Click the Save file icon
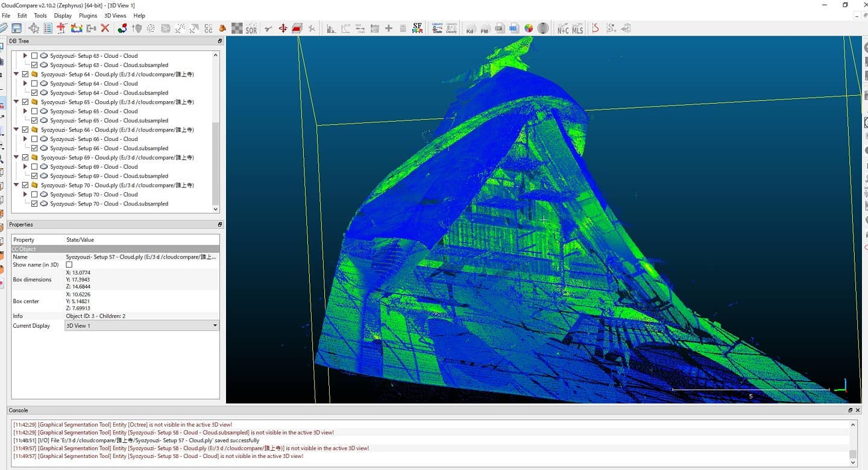 pyautogui.click(x=16, y=28)
